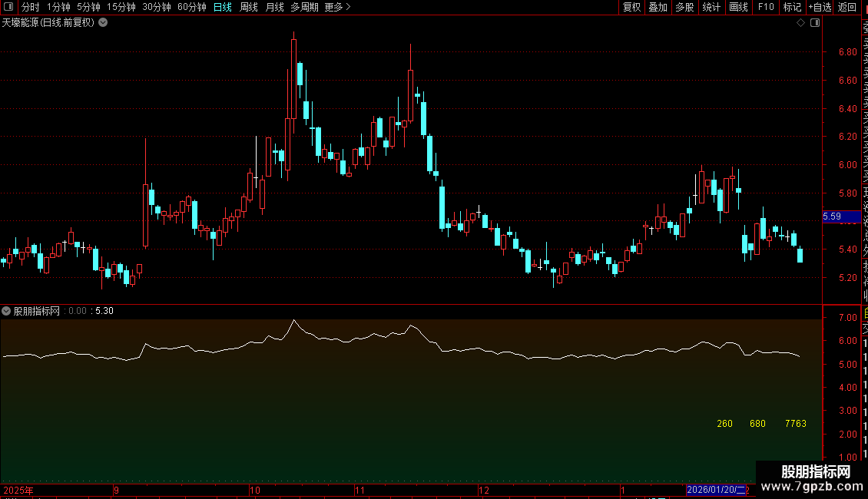Click month 10 marker on time axis

(255, 490)
